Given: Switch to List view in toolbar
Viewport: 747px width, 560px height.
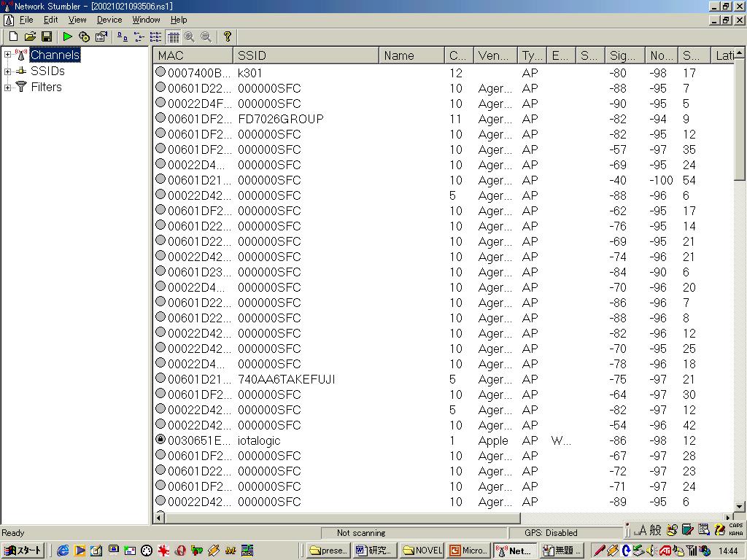Looking at the screenshot, I should 155,36.
